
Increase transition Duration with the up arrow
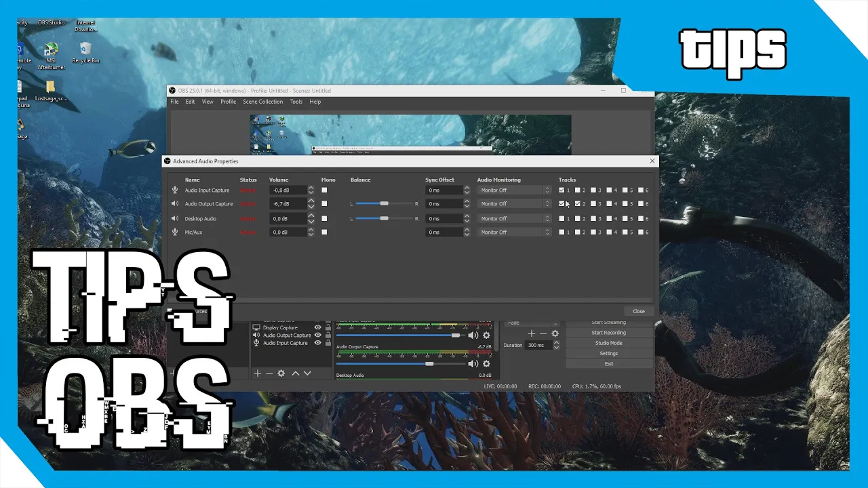(556, 343)
